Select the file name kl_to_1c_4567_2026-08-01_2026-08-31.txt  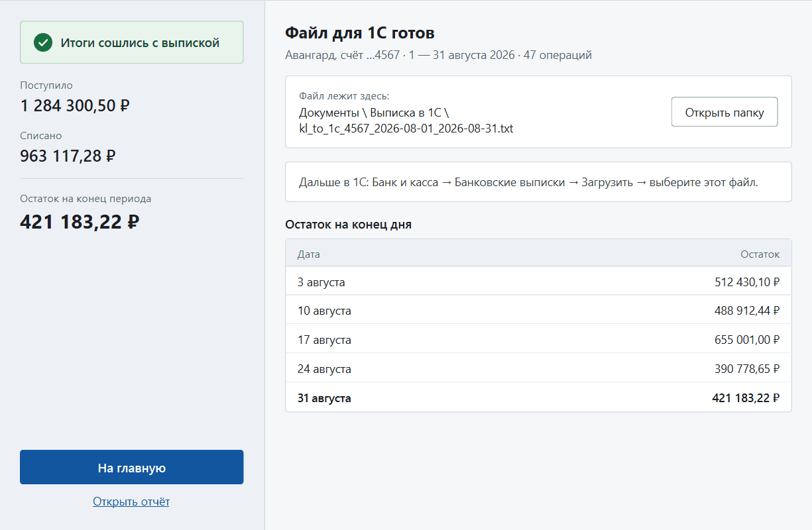tap(406, 129)
